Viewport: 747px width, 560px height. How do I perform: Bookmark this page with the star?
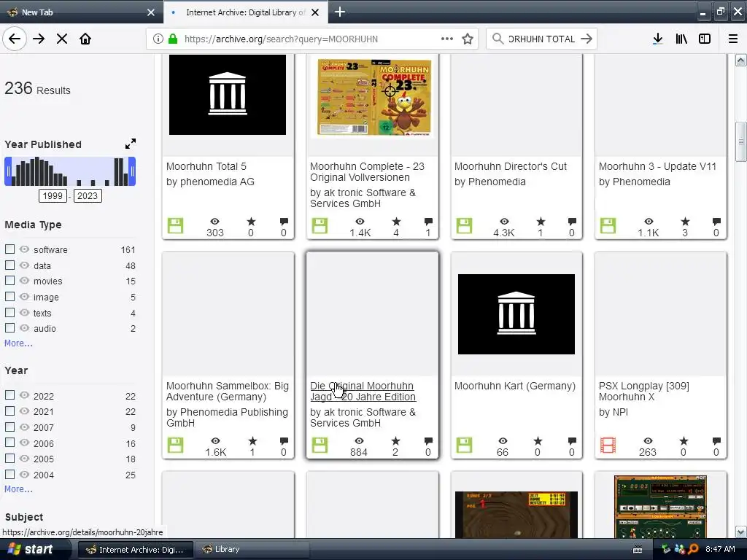pyautogui.click(x=468, y=39)
